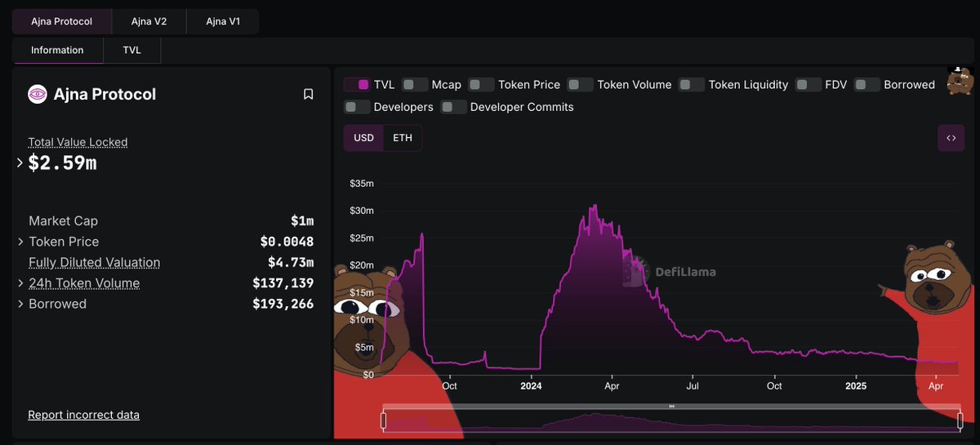Click the Market Cap label

tap(63, 221)
